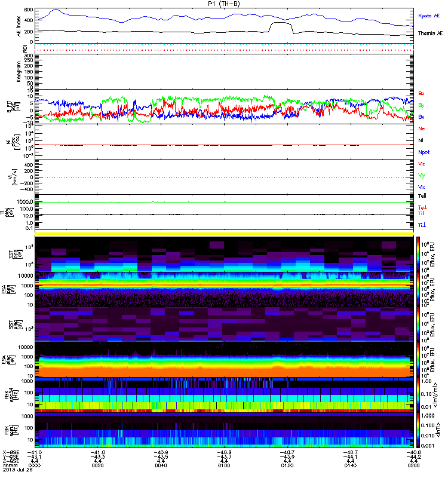Click the <|mV/m|> colorbar unit label

point(436,395)
